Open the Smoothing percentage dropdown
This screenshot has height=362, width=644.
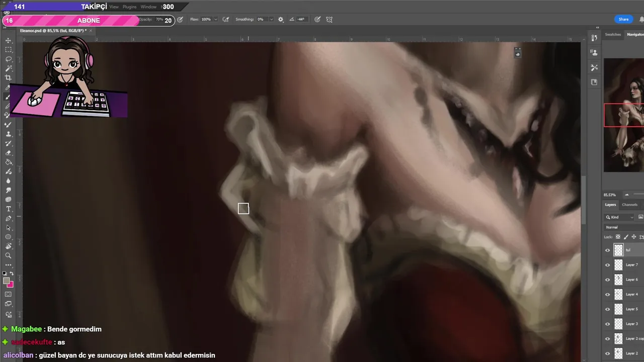coord(271,20)
